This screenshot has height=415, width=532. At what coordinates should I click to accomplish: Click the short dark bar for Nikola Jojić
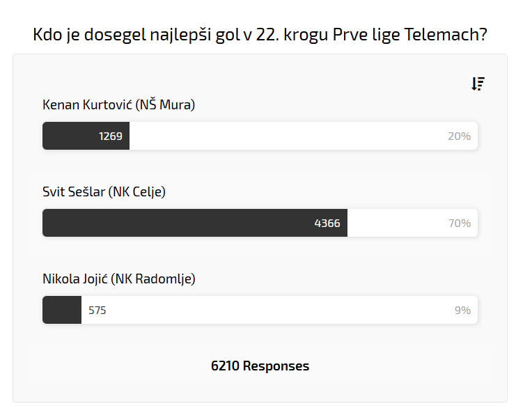[61, 310]
